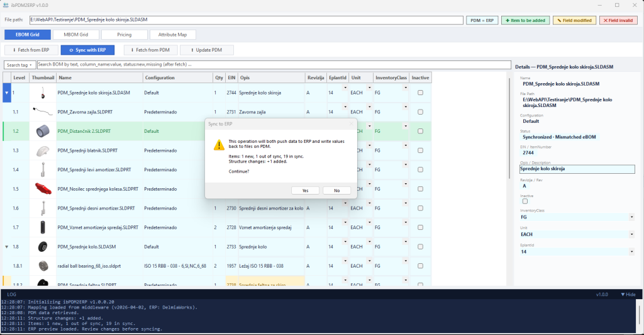The height and width of the screenshot is (335, 644).
Task: Click Yes in the Sync to ERP dialog
Action: (x=305, y=190)
